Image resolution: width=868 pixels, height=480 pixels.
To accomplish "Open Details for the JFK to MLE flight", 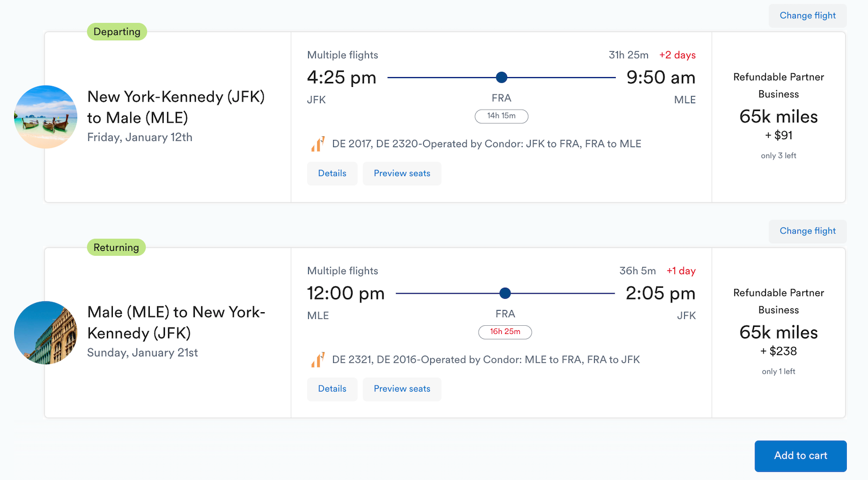I will coord(332,173).
